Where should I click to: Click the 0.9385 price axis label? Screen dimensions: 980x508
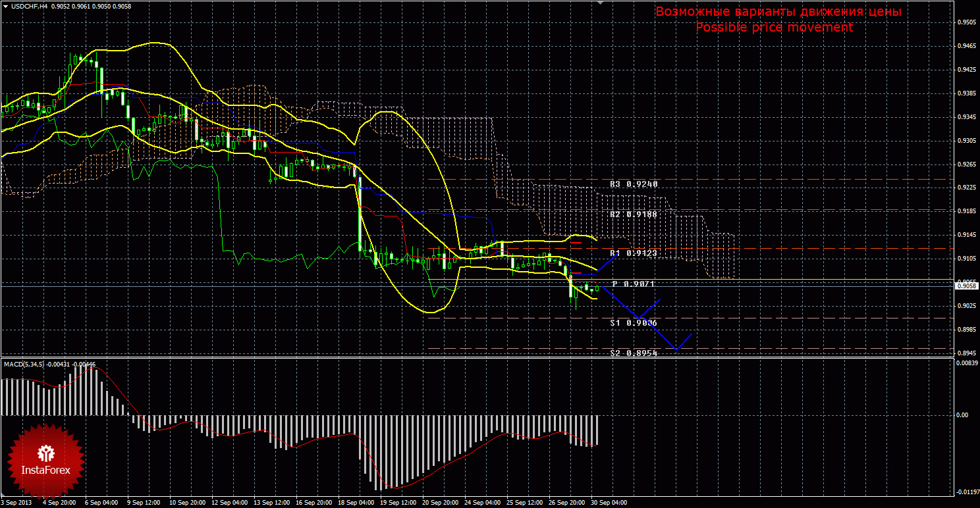[x=967, y=93]
